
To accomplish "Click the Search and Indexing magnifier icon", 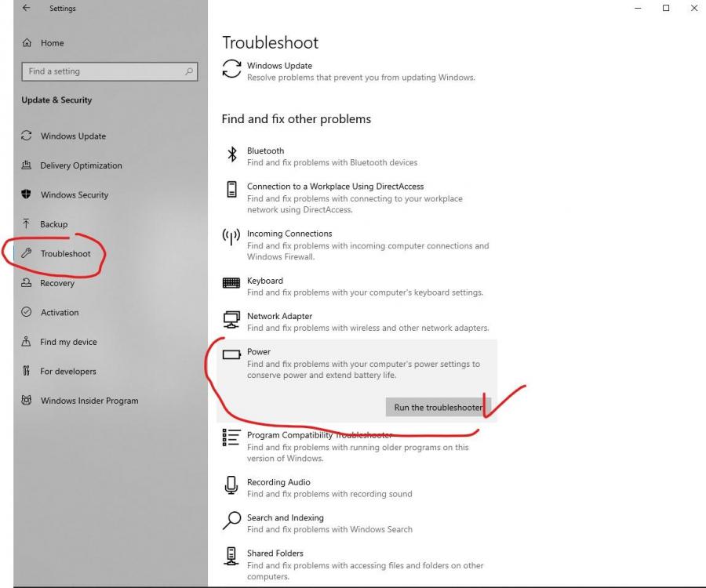I will [231, 521].
